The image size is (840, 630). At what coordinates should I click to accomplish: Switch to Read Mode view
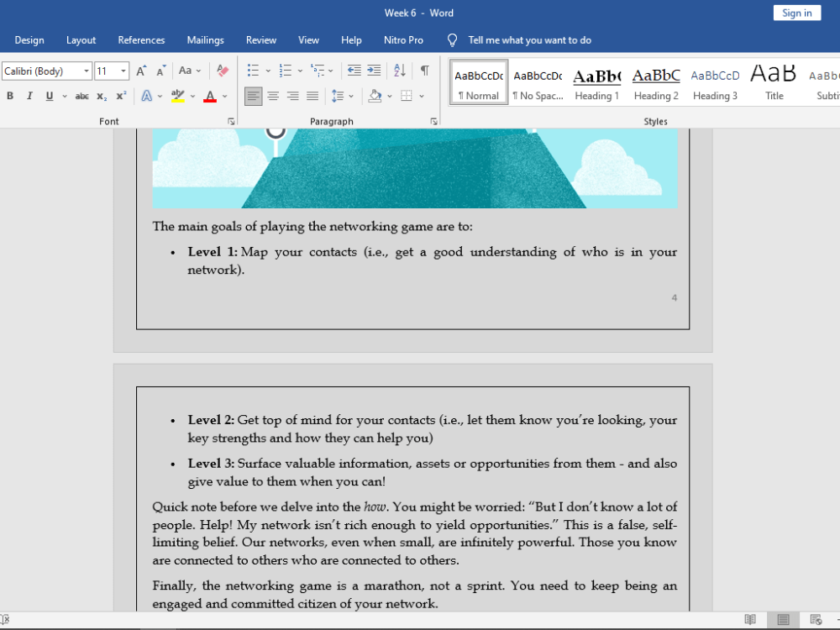point(750,620)
